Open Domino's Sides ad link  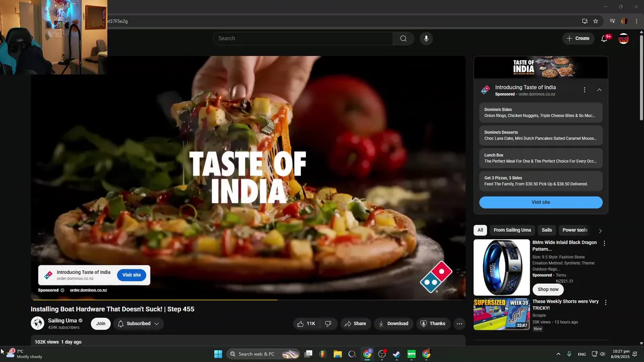coord(541,113)
